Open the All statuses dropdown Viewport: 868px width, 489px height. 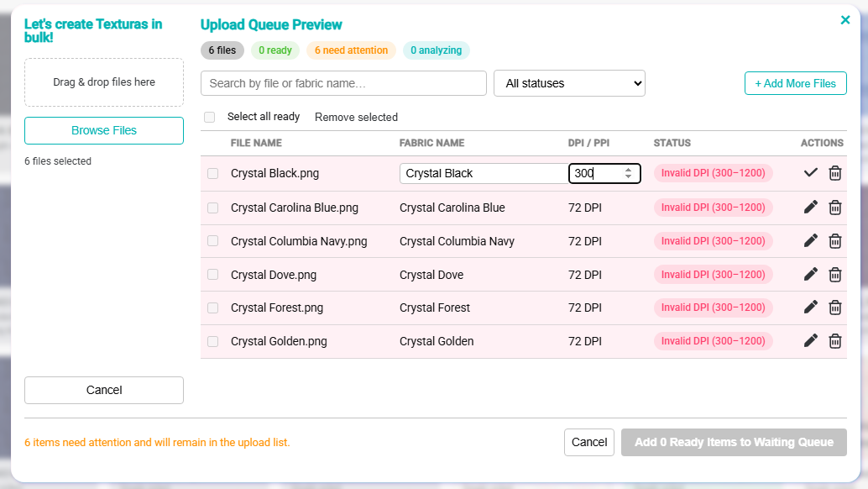569,83
